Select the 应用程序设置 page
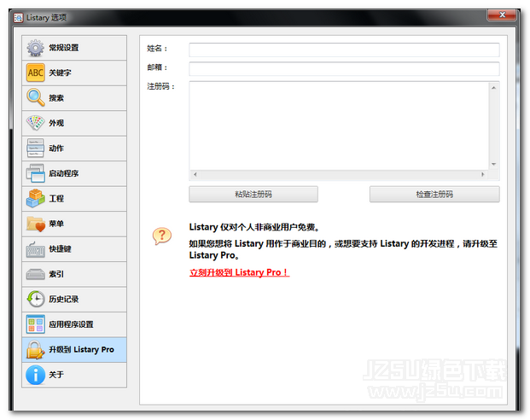 point(74,324)
